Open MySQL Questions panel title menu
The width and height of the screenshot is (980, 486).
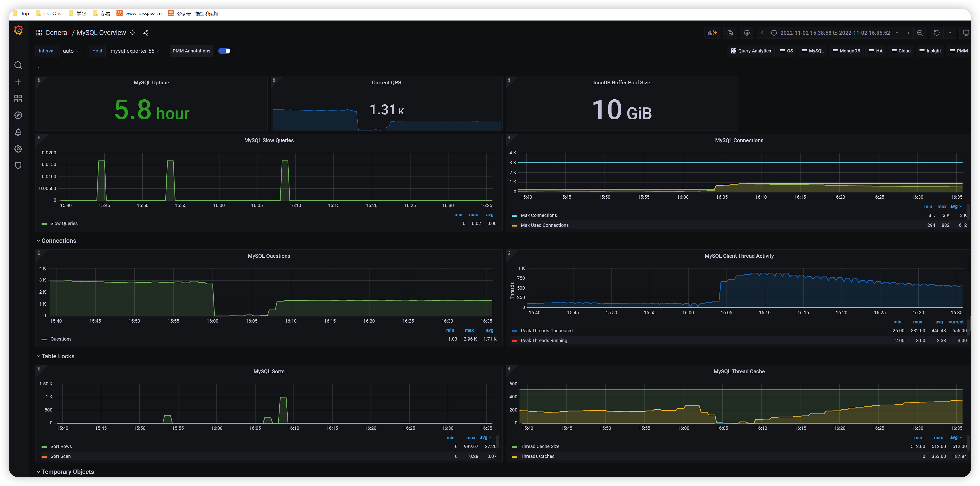pos(269,256)
